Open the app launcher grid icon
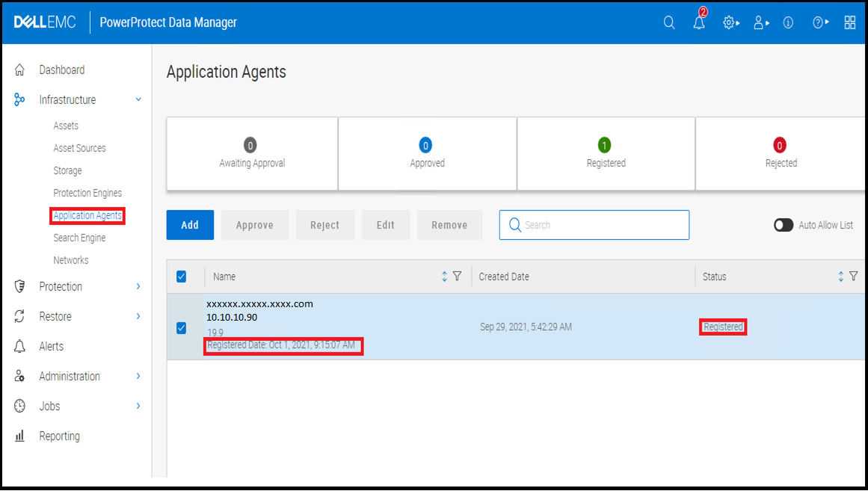The height and width of the screenshot is (491, 868). 850,22
